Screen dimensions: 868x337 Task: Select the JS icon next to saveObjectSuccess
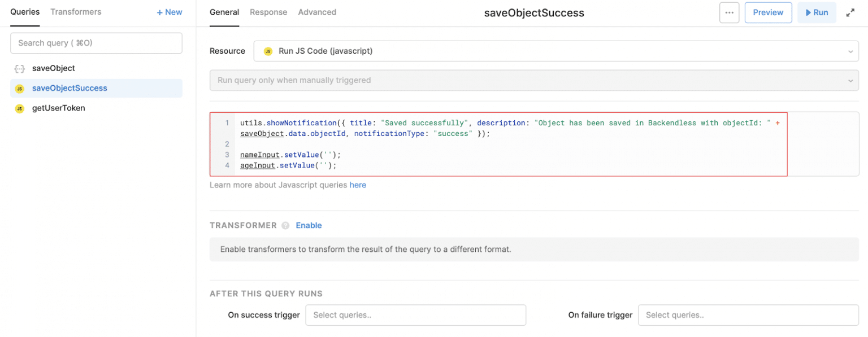[x=21, y=88]
